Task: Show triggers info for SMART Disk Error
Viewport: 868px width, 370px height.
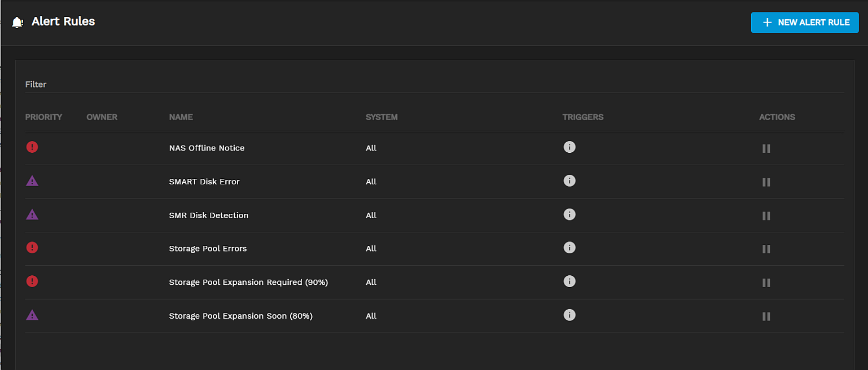Action: tap(569, 181)
